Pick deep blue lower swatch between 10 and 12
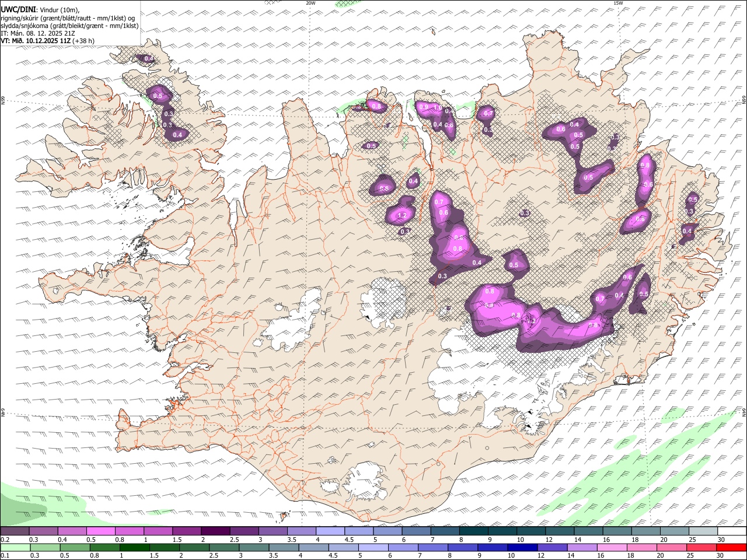The width and height of the screenshot is (747, 560). pyautogui.click(x=522, y=548)
